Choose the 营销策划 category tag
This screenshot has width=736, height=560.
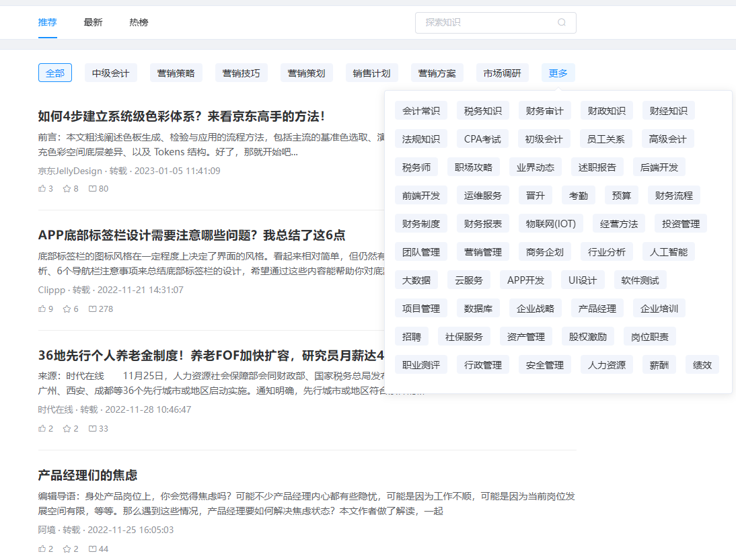pyautogui.click(x=307, y=73)
